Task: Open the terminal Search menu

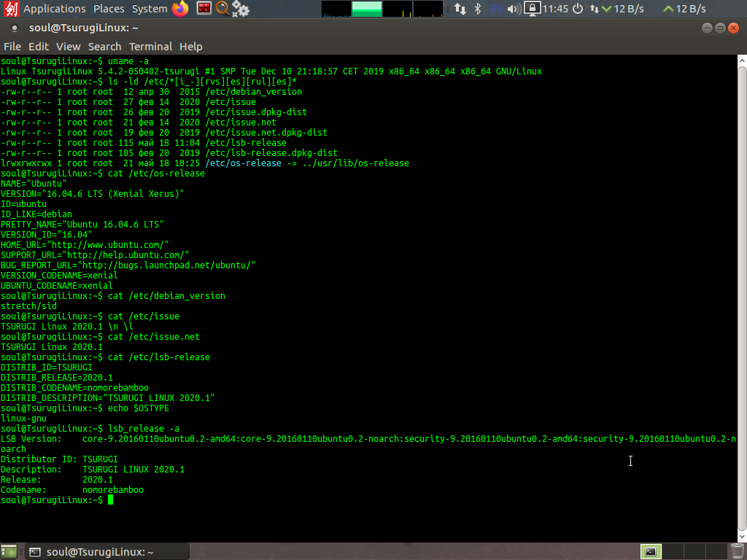Action: point(105,46)
